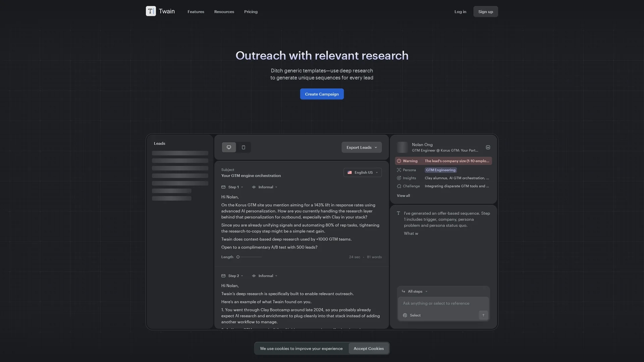Click the Create Campaign button
The height and width of the screenshot is (362, 644).
(x=322, y=94)
